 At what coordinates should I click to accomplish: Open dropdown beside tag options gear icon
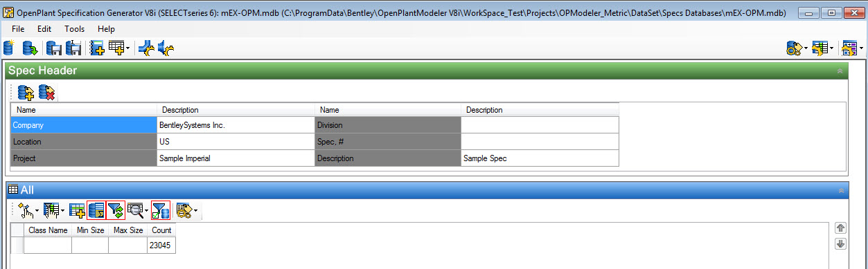(x=196, y=210)
